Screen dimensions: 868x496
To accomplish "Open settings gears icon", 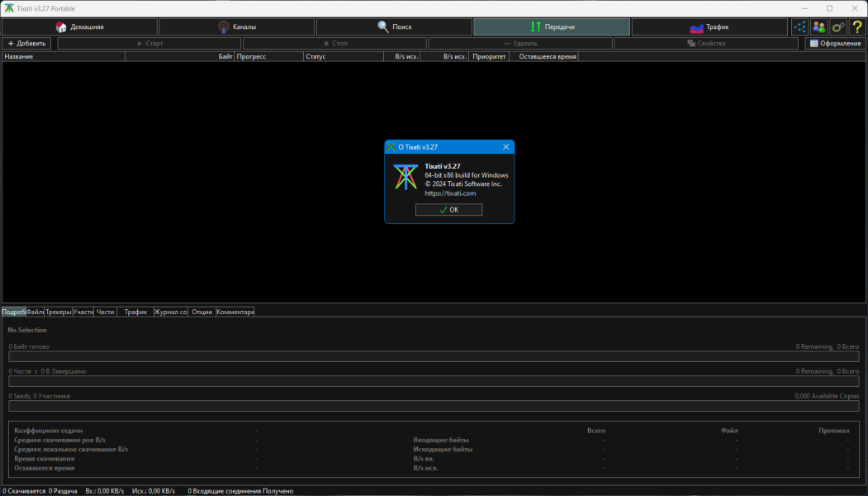I will pyautogui.click(x=838, y=26).
